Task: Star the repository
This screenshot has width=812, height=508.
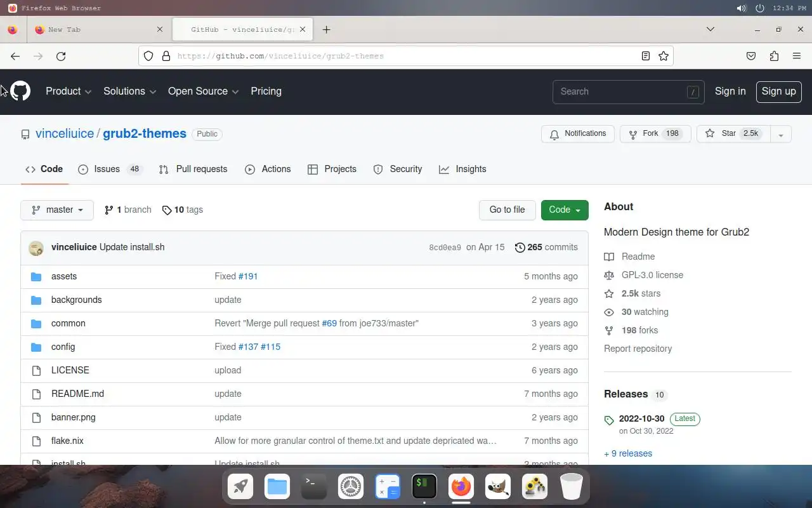Action: [733, 134]
